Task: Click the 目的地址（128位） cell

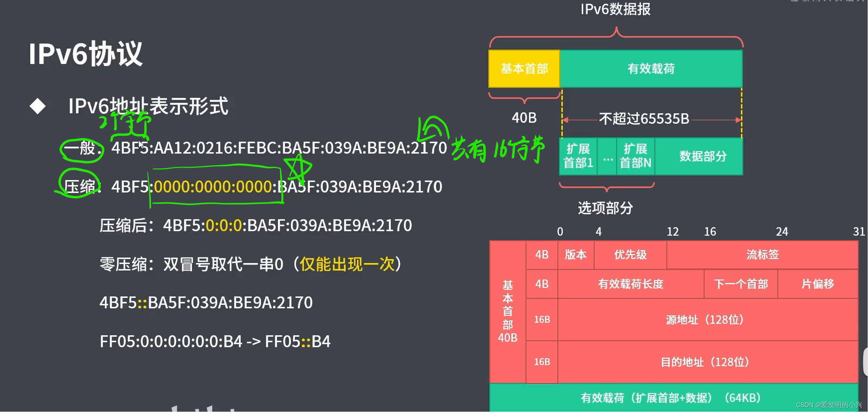Action: [x=708, y=362]
